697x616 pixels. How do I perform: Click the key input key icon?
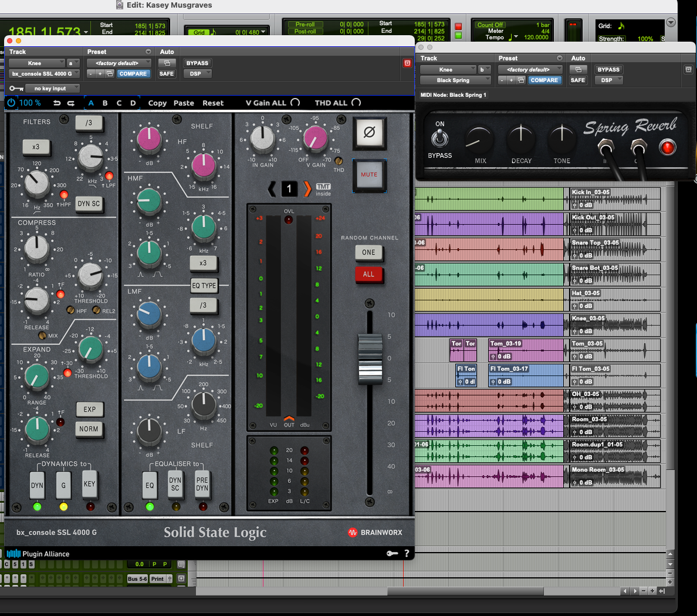tap(16, 89)
